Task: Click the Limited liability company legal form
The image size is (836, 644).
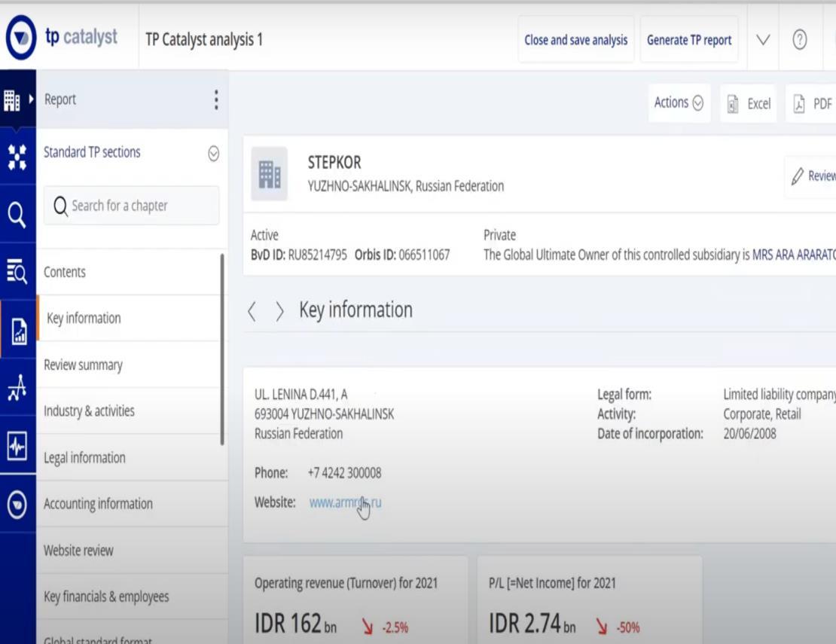Action: coord(780,395)
